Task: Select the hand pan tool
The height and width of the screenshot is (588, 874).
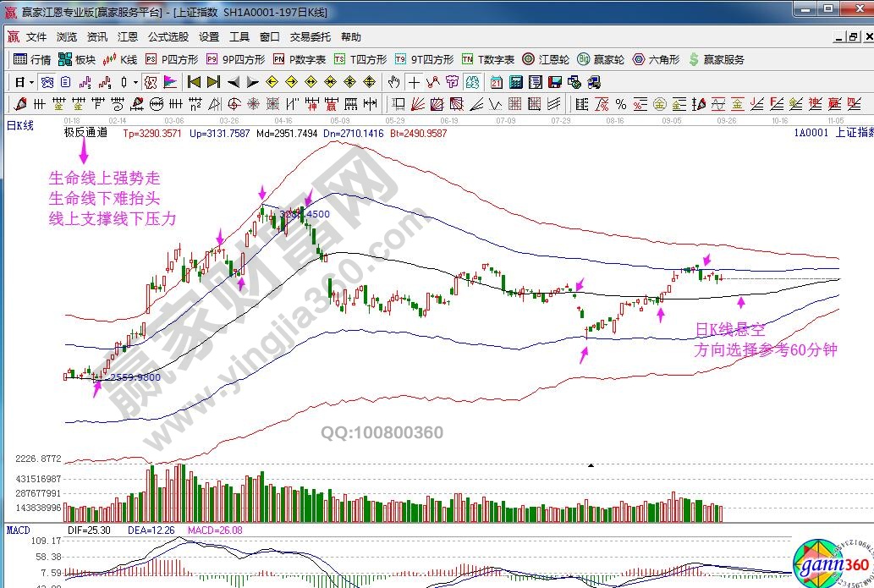Action: pyautogui.click(x=393, y=82)
